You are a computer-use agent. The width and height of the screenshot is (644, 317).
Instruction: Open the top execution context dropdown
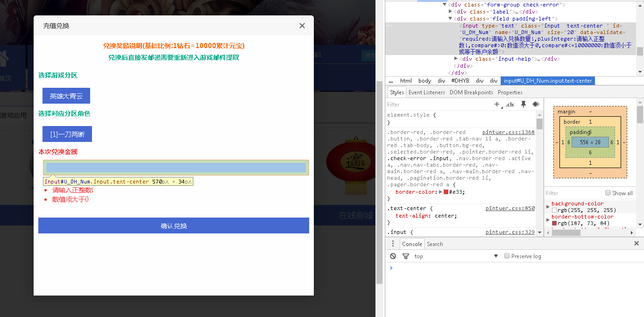click(455, 256)
